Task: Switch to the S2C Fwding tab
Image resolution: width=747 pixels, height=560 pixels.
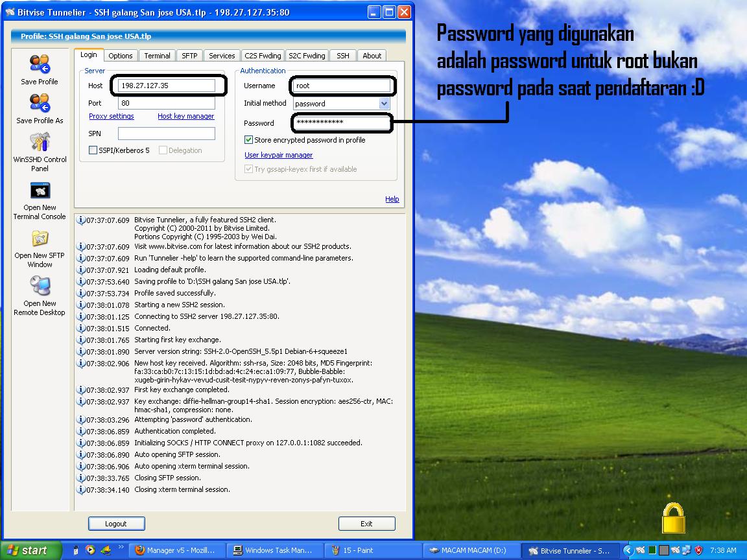Action: [x=307, y=56]
